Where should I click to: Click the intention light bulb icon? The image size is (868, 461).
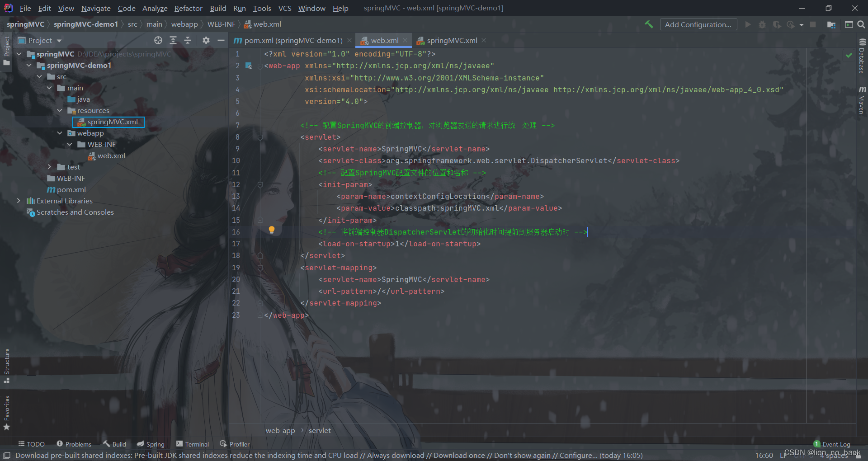pyautogui.click(x=272, y=230)
